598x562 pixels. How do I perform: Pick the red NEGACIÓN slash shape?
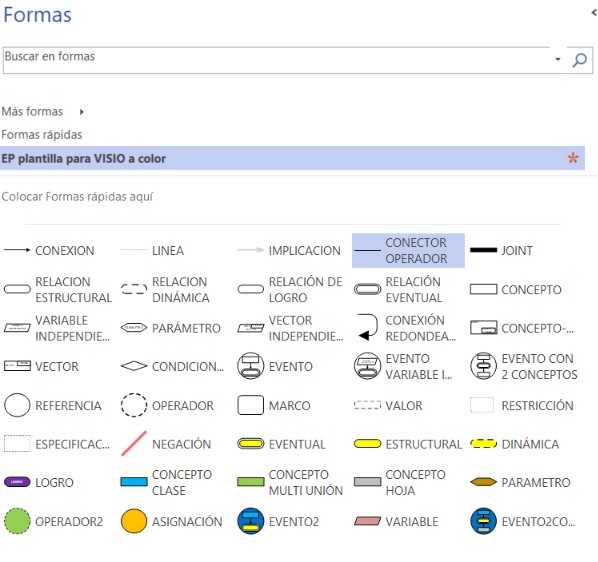(x=166, y=444)
